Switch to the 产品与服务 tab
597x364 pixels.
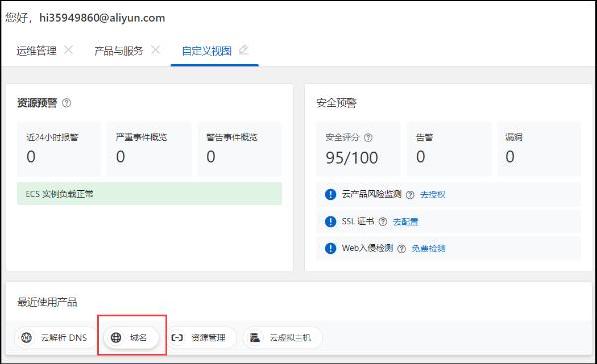(x=118, y=51)
